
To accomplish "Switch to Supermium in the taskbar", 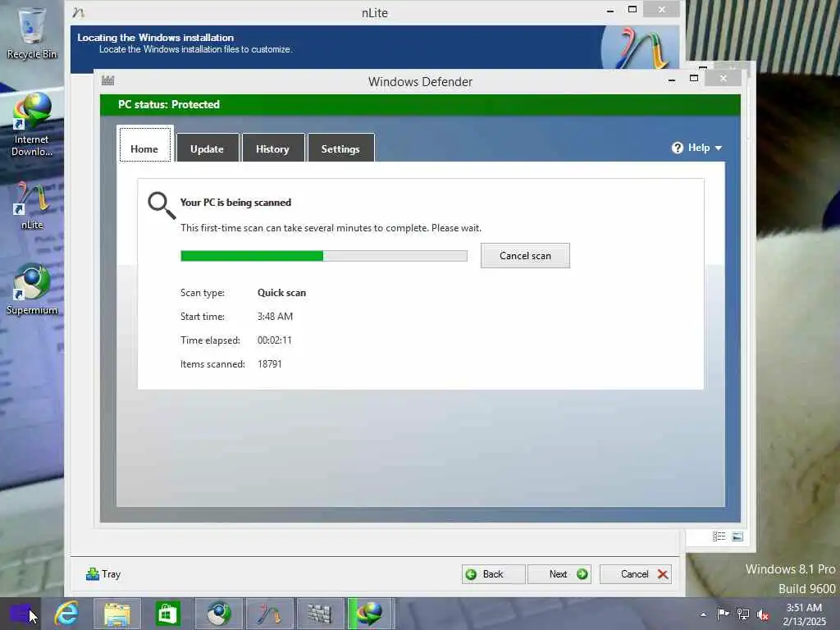I will (218, 614).
